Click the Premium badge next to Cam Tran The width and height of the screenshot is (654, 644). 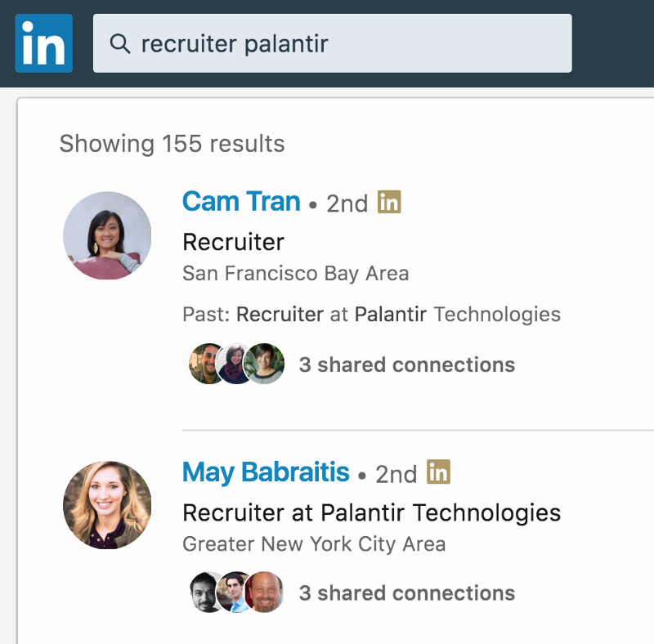pyautogui.click(x=389, y=202)
